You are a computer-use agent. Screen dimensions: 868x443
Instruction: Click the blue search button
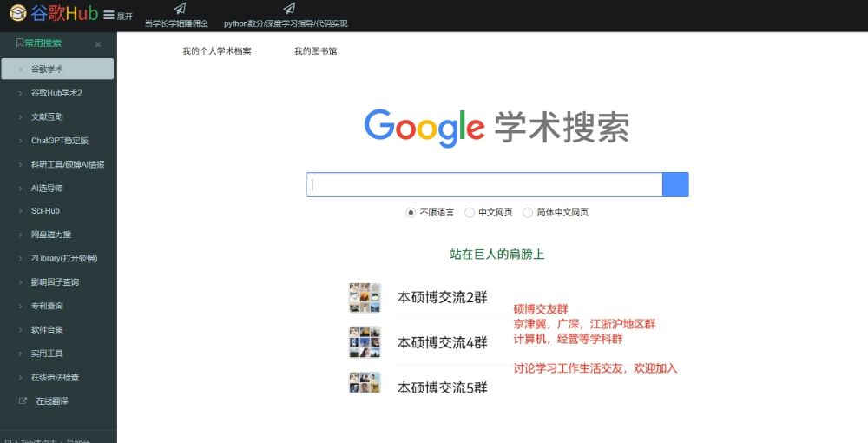point(675,184)
